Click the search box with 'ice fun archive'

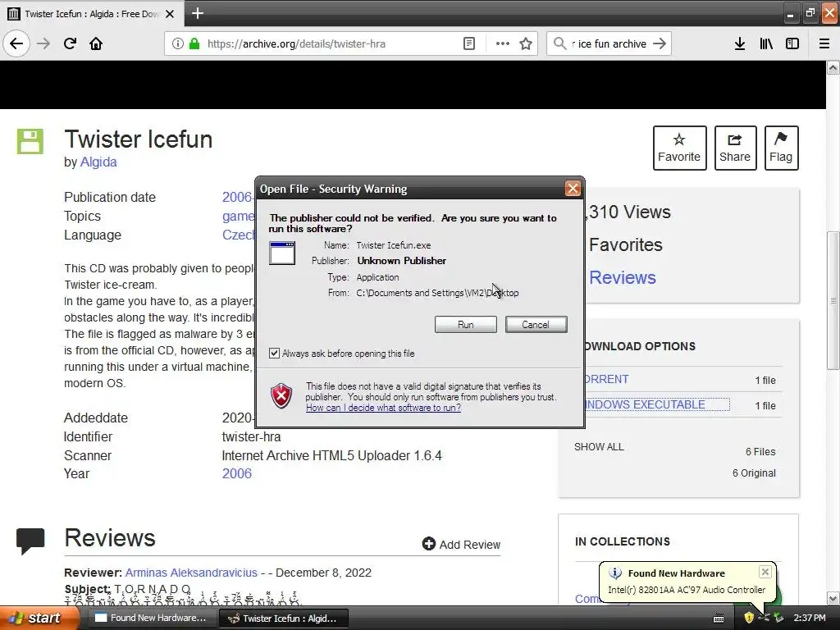[610, 43]
